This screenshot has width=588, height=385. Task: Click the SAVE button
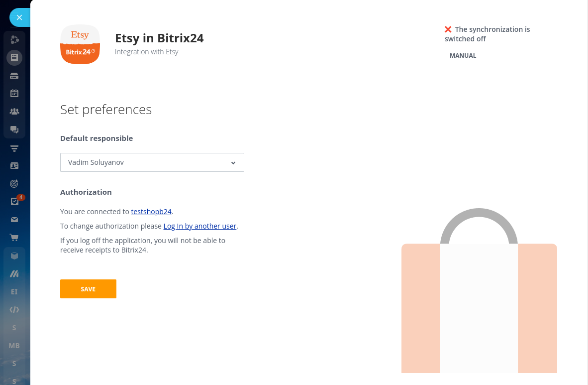88,289
